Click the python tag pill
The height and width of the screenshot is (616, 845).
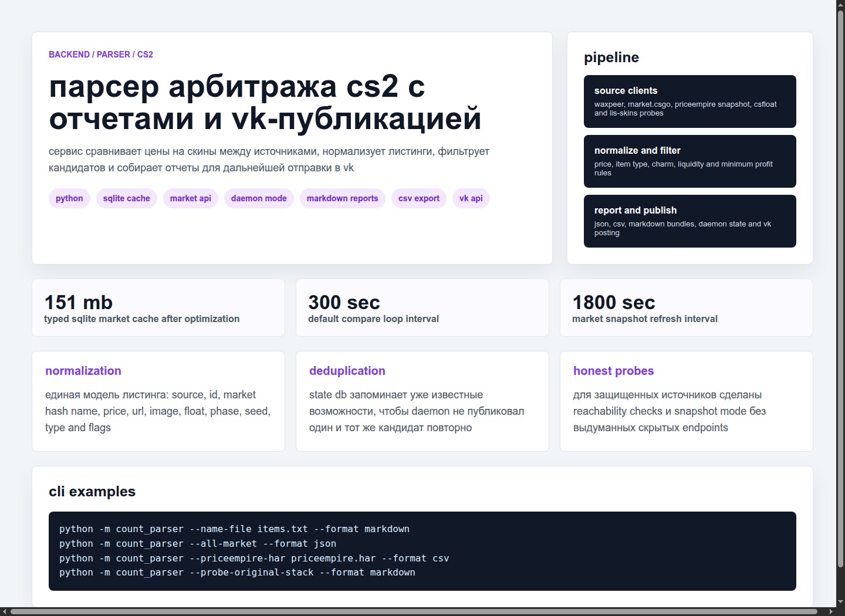click(69, 198)
